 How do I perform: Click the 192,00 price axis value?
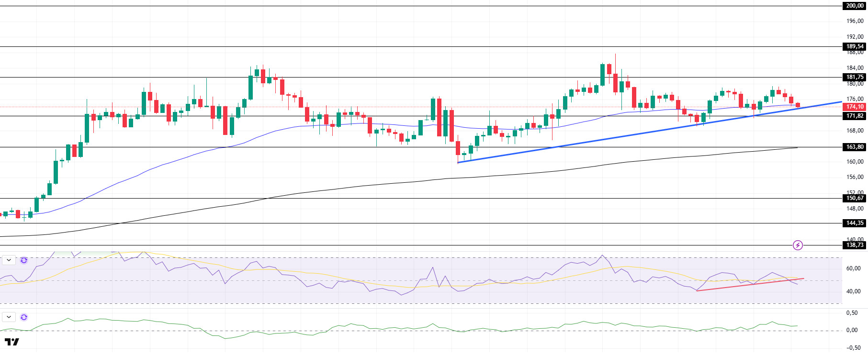855,37
